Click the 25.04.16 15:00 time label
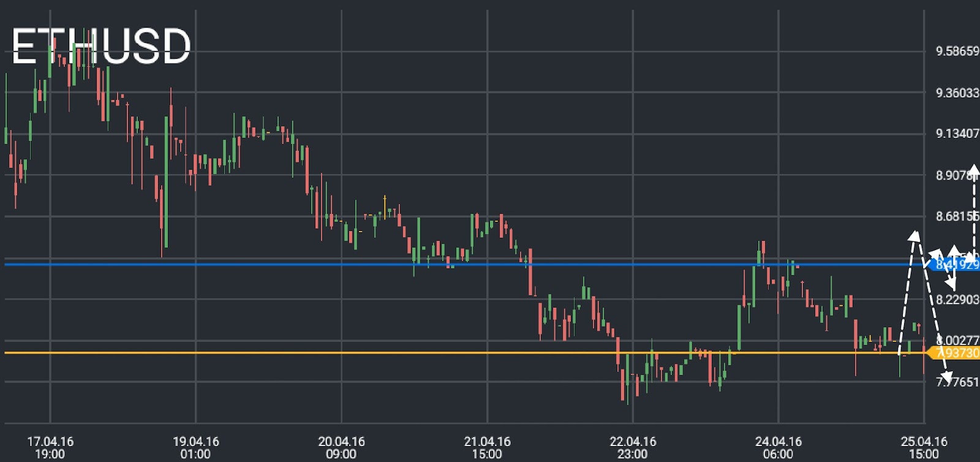This screenshot has height=462, width=980. pyautogui.click(x=924, y=448)
